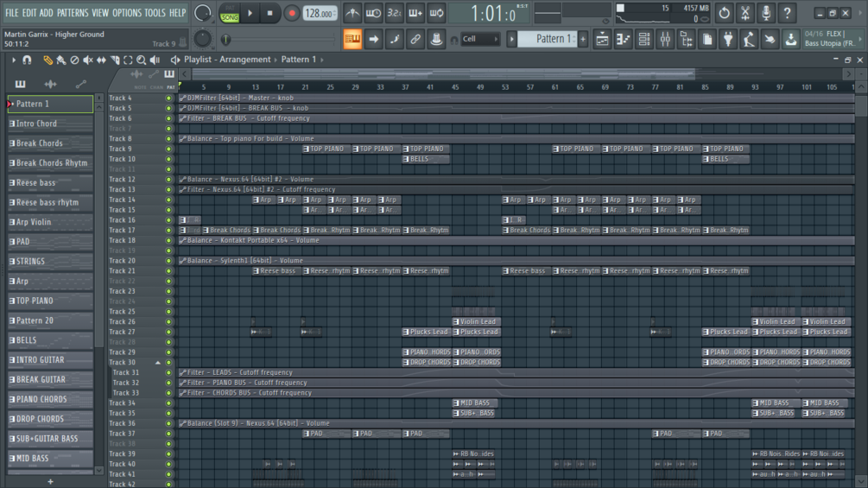The height and width of the screenshot is (488, 868).
Task: Open the audio editor scissors icon
Action: 745,13
